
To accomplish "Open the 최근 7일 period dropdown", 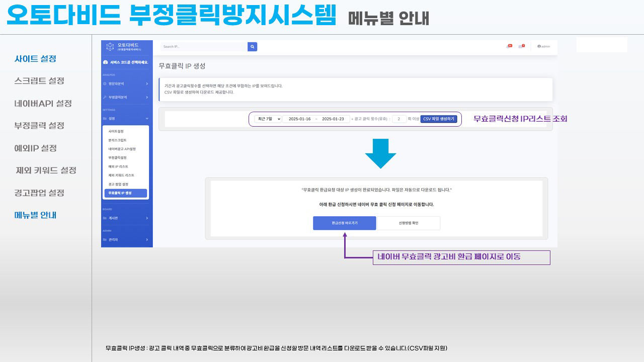I will coord(268,119).
